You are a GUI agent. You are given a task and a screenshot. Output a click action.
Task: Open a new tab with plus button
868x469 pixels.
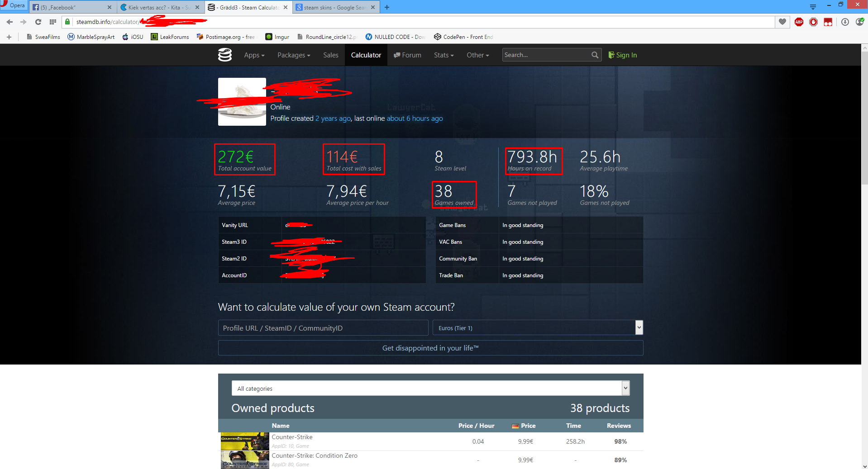[x=386, y=7]
